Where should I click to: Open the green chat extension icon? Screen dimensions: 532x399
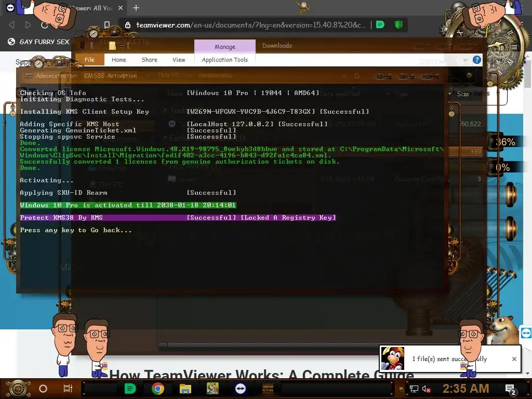click(380, 25)
